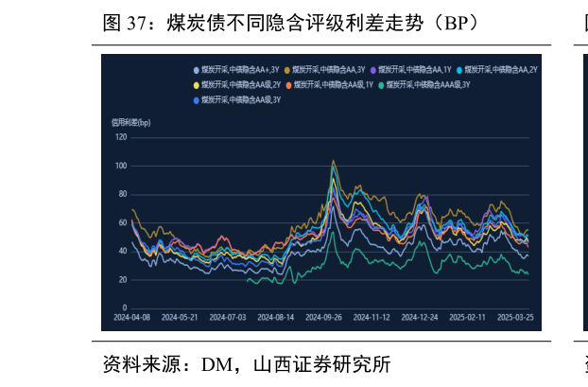Click the purple legend dot for AA,1Y
This screenshot has height=387, width=588.
pyautogui.click(x=373, y=70)
